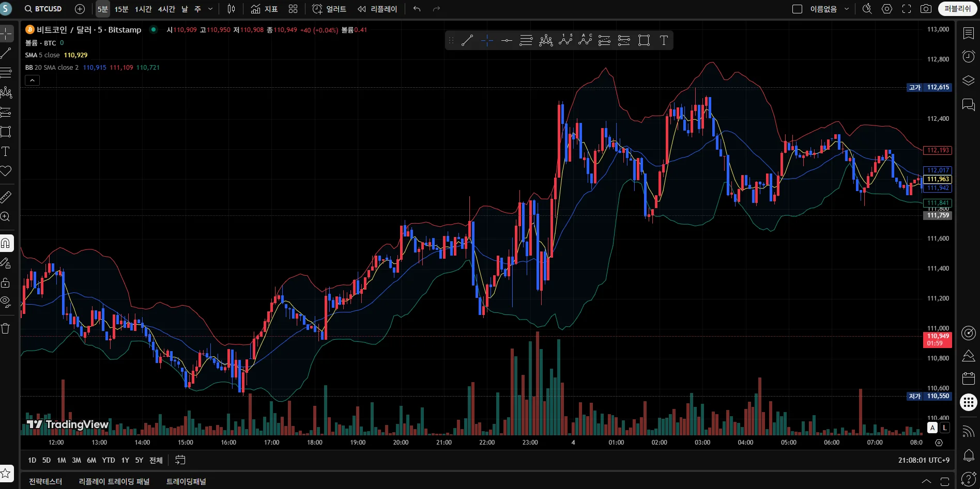Click the trend line icon in floating toolbar
980x489 pixels.
click(x=467, y=40)
